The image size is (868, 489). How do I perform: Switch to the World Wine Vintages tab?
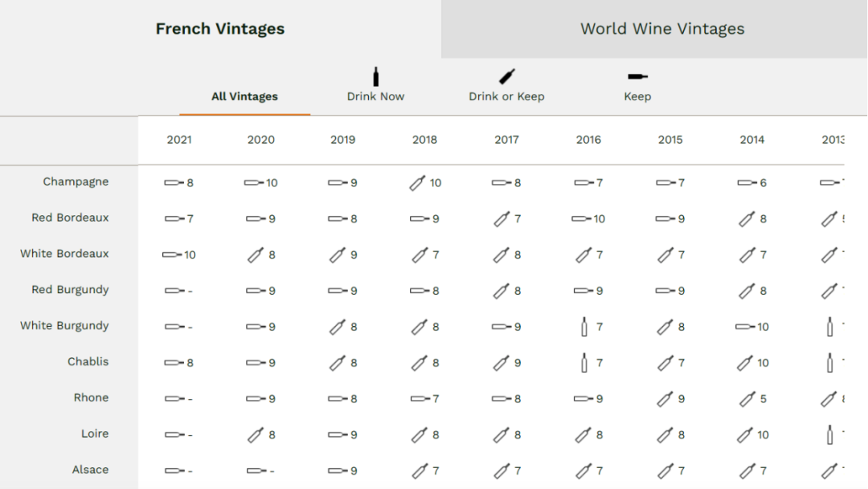tap(662, 29)
